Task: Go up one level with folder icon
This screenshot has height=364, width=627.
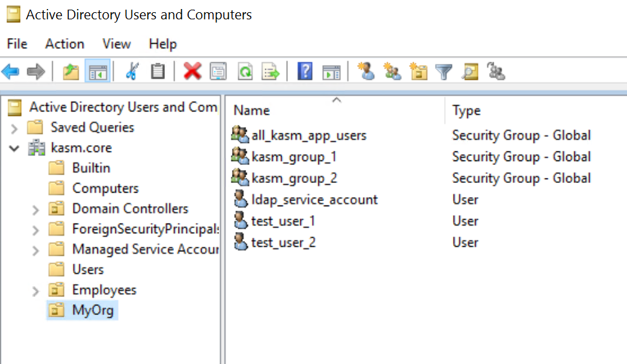Action: click(x=71, y=71)
